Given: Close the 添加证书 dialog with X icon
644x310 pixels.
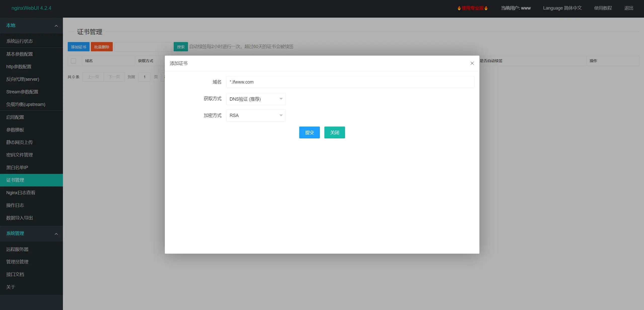Looking at the screenshot, I should (x=472, y=63).
